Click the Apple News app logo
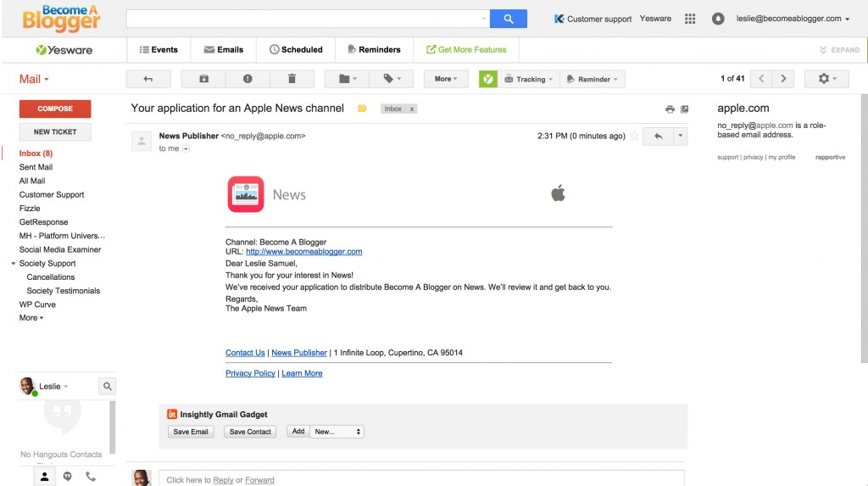This screenshot has height=486, width=868. click(245, 194)
